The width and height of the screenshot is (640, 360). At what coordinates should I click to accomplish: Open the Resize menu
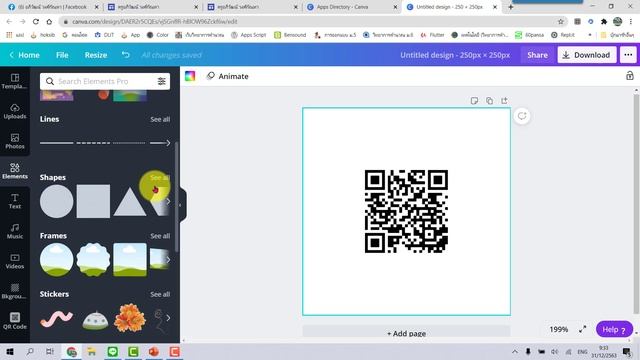(x=96, y=55)
